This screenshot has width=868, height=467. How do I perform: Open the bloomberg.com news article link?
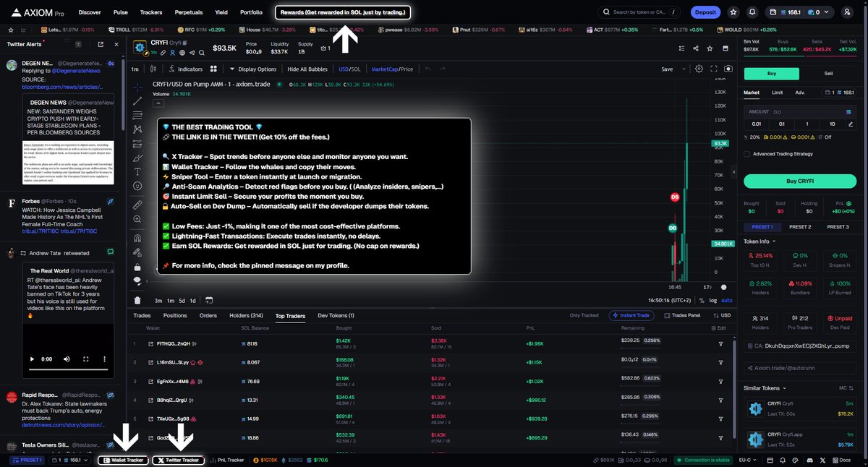[x=61, y=86]
